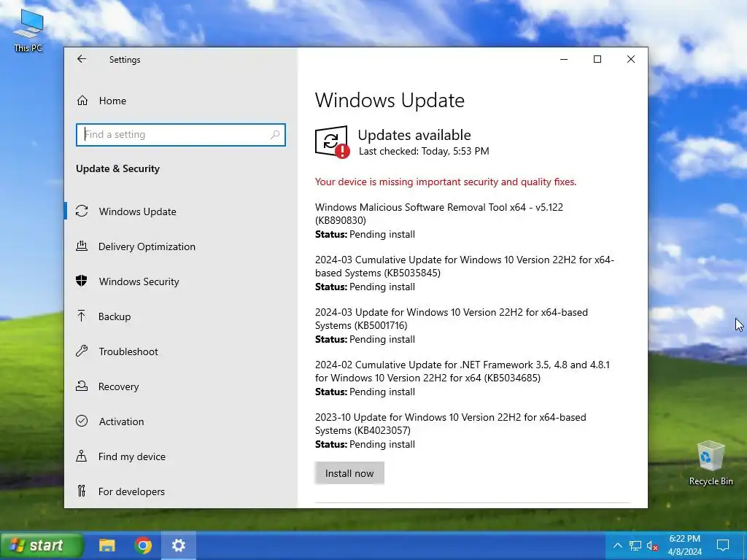
Task: Click the missing security fixes warning text
Action: click(446, 182)
